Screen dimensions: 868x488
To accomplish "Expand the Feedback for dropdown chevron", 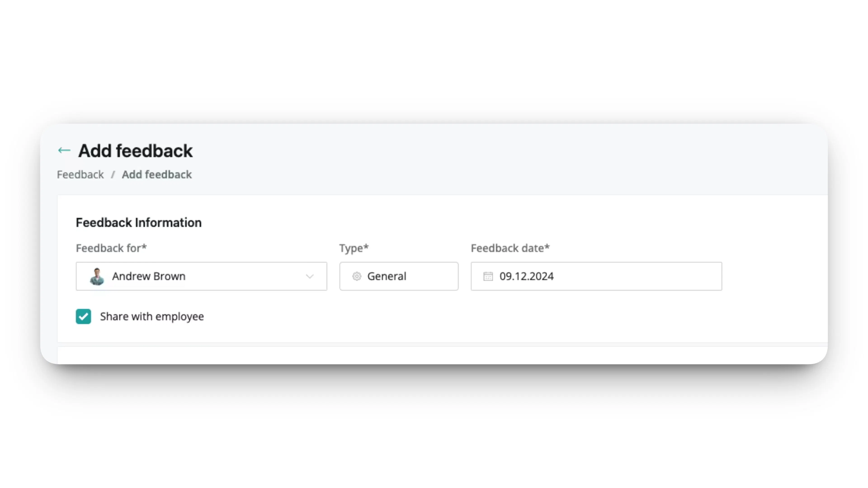I will [310, 277].
